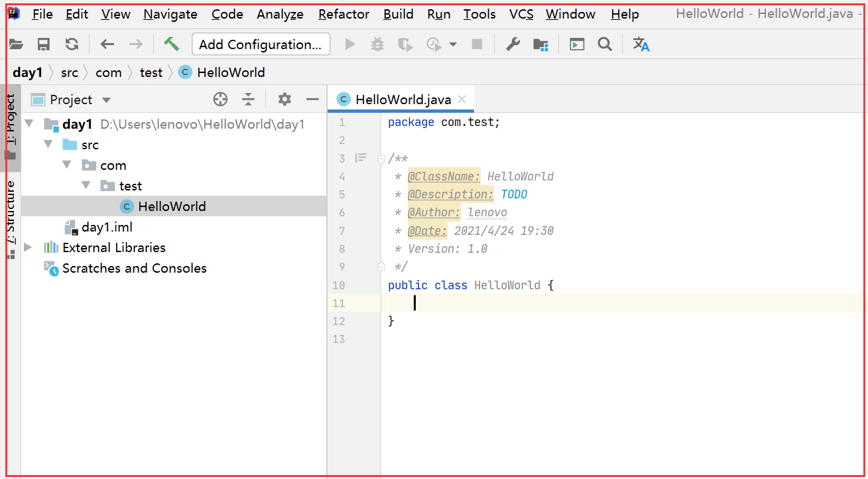868x479 pixels.
Task: Open the Help menu
Action: point(625,14)
